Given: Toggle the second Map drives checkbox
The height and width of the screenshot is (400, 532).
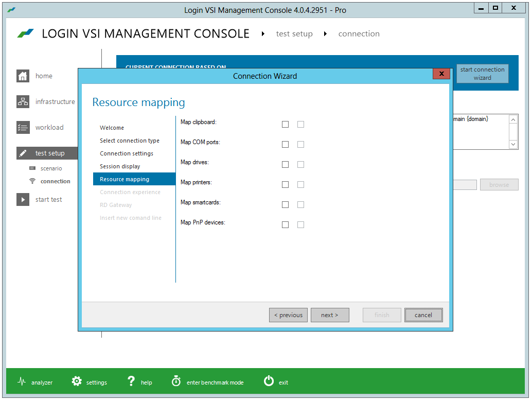Looking at the screenshot, I should (300, 164).
